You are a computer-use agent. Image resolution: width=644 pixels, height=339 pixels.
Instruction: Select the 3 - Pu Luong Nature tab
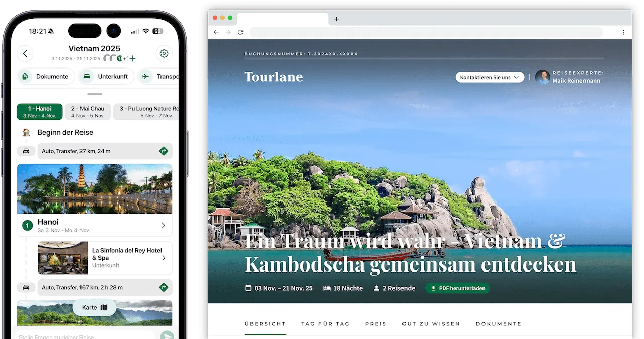click(x=146, y=112)
